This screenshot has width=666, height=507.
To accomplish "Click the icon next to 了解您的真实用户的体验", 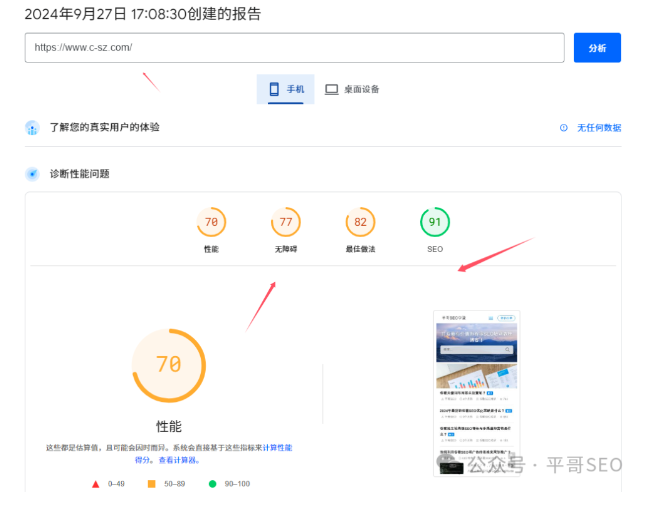I will (32, 128).
